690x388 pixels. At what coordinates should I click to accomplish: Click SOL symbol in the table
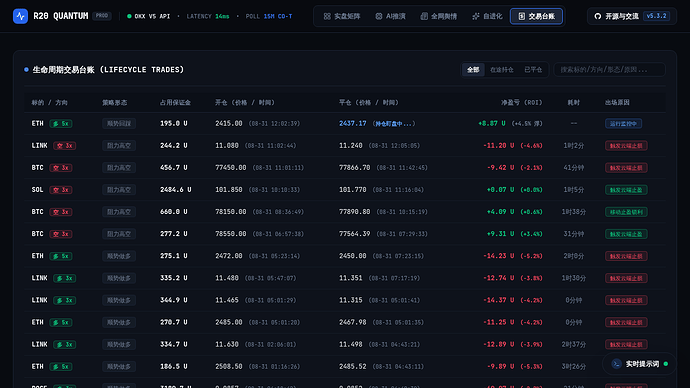[37, 190]
